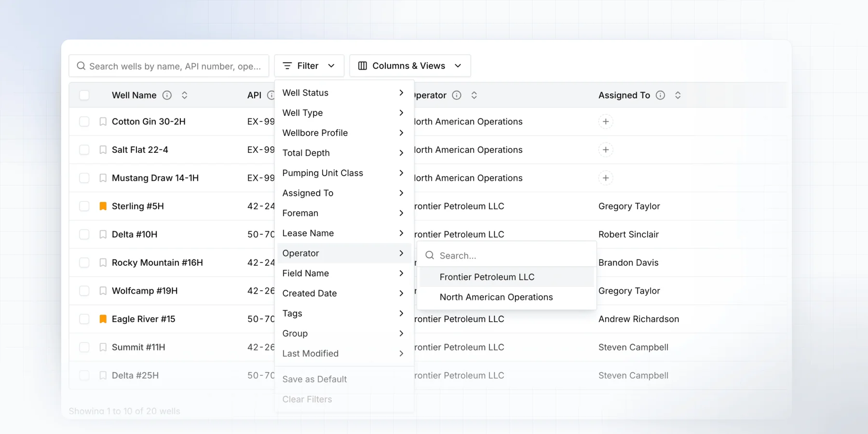Click Save as Default in filter menu
868x434 pixels.
(344, 380)
